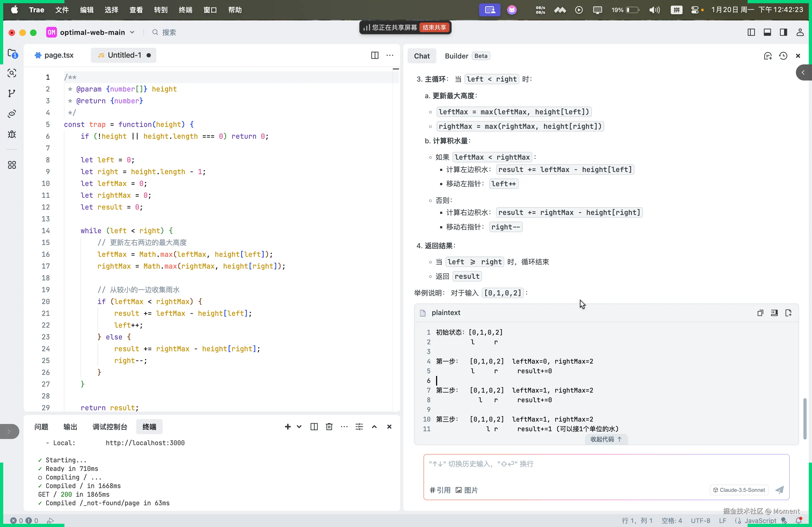Start a new chat icon
812x527 pixels.
pos(768,56)
